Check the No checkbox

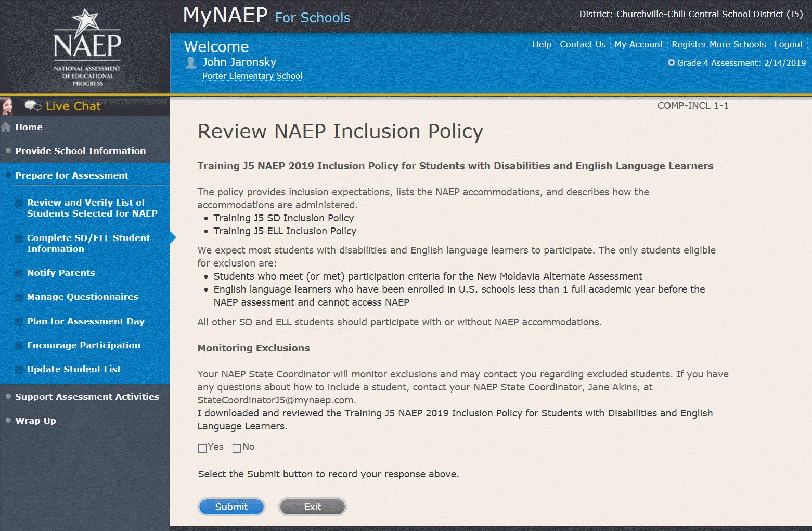[237, 448]
